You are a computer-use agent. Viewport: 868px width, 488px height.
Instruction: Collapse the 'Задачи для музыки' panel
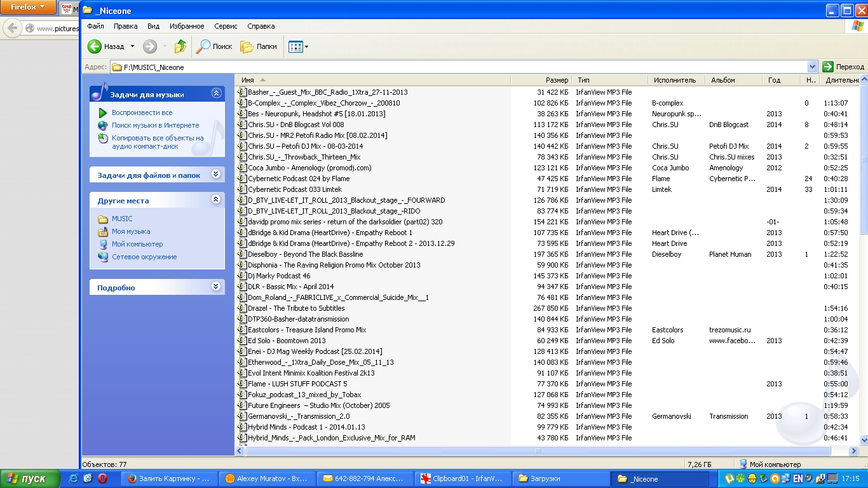click(216, 93)
